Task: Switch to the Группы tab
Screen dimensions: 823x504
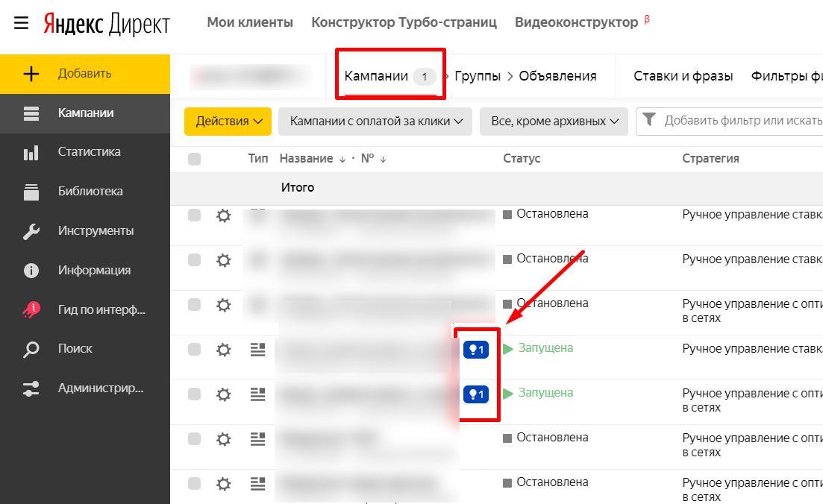Action: tap(478, 76)
